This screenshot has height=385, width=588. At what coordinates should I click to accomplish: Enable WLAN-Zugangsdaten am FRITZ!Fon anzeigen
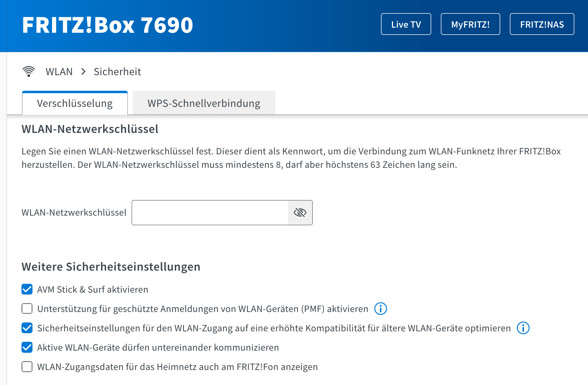27,367
